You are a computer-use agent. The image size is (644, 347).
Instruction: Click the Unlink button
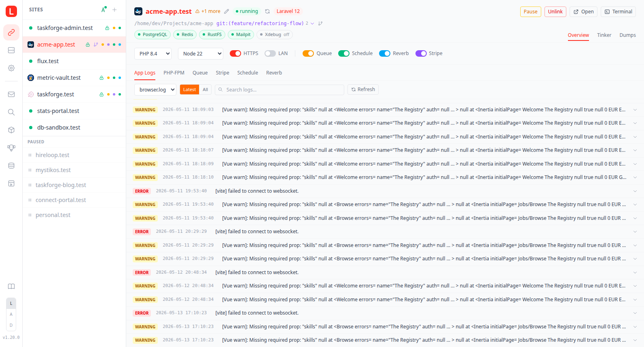(555, 12)
